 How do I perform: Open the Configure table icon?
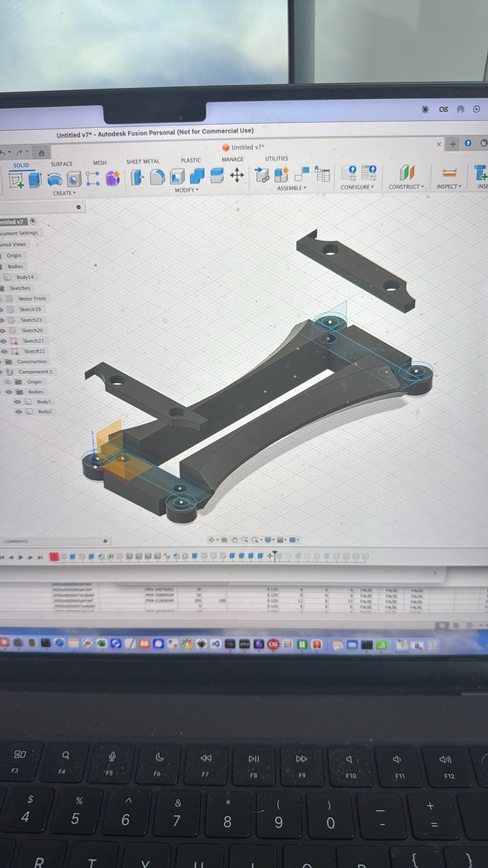pos(369,172)
